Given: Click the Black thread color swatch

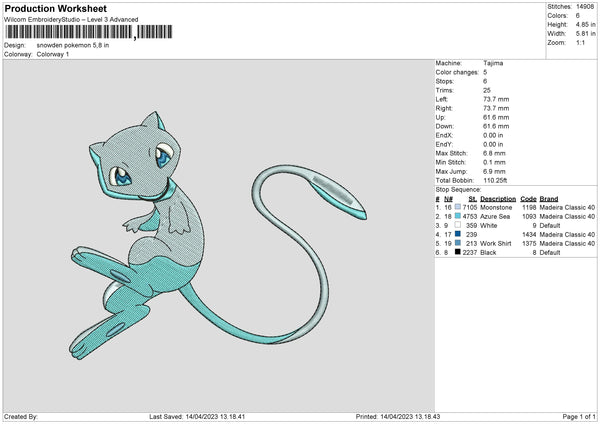Looking at the screenshot, I should [458, 252].
